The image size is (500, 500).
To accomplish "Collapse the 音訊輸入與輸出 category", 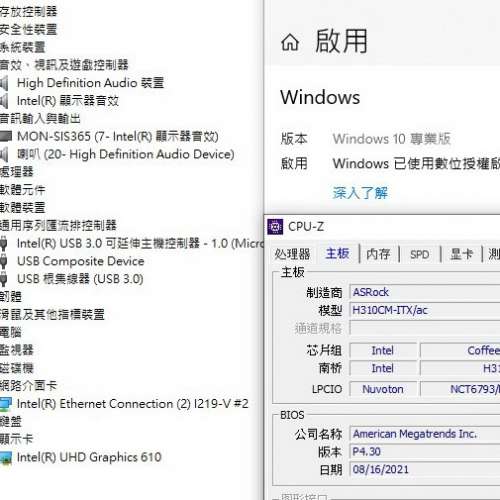I will (40, 118).
